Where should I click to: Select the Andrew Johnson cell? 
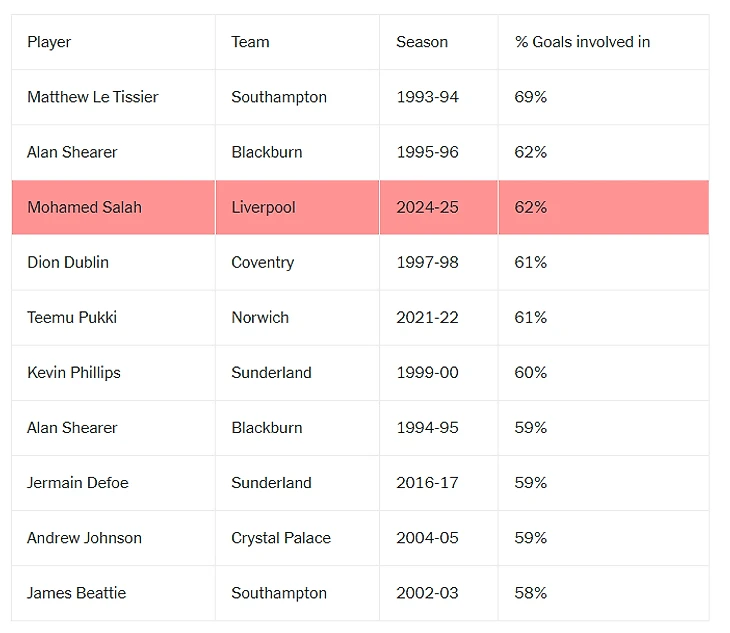(84, 537)
